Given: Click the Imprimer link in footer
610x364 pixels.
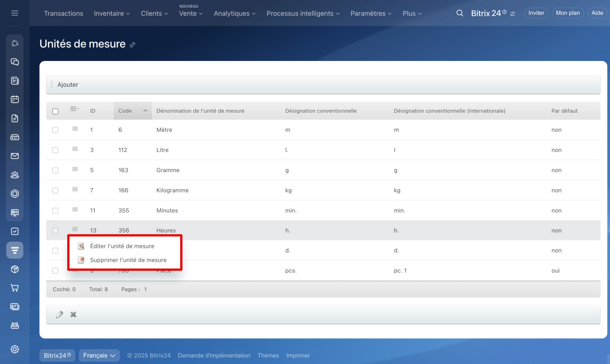Looking at the screenshot, I should pos(298,355).
